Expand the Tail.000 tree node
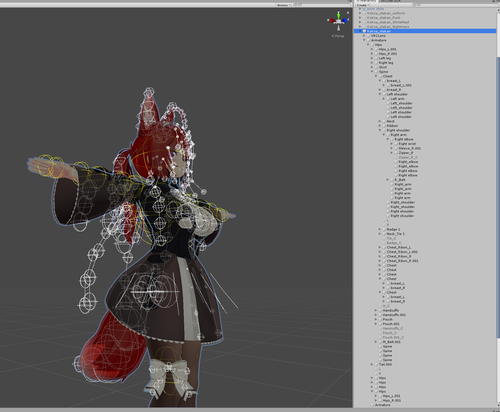500x412 pixels. tap(372, 365)
